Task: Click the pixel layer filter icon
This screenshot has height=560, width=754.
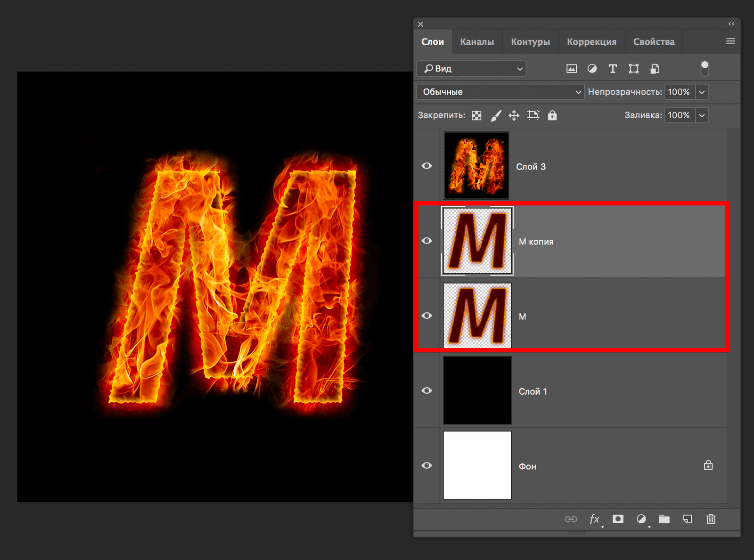Action: tap(571, 69)
